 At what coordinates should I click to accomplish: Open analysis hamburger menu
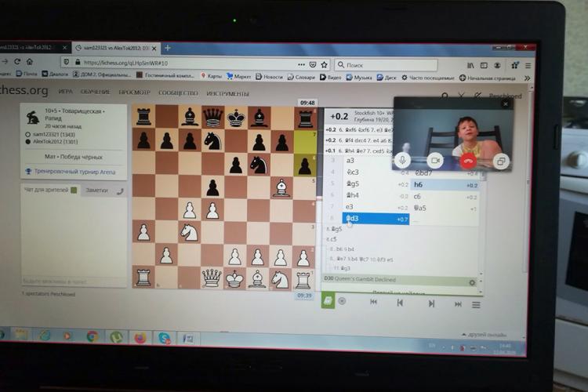pos(475,303)
